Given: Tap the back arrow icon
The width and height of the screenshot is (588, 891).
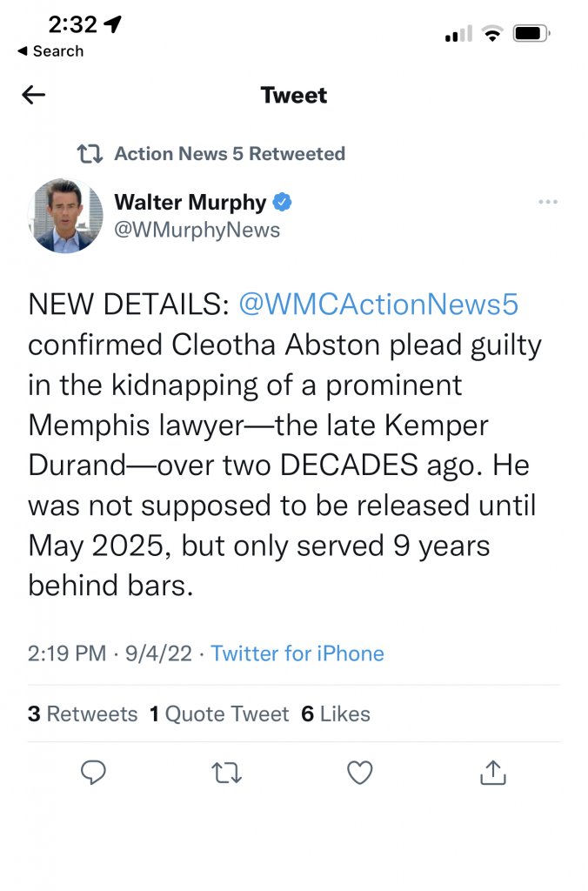Looking at the screenshot, I should [x=34, y=95].
